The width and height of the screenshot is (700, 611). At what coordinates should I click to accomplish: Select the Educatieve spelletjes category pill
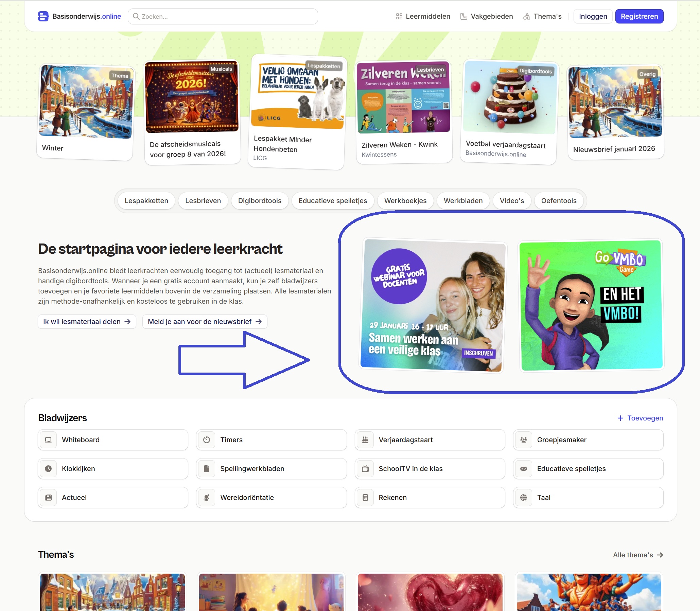click(333, 201)
